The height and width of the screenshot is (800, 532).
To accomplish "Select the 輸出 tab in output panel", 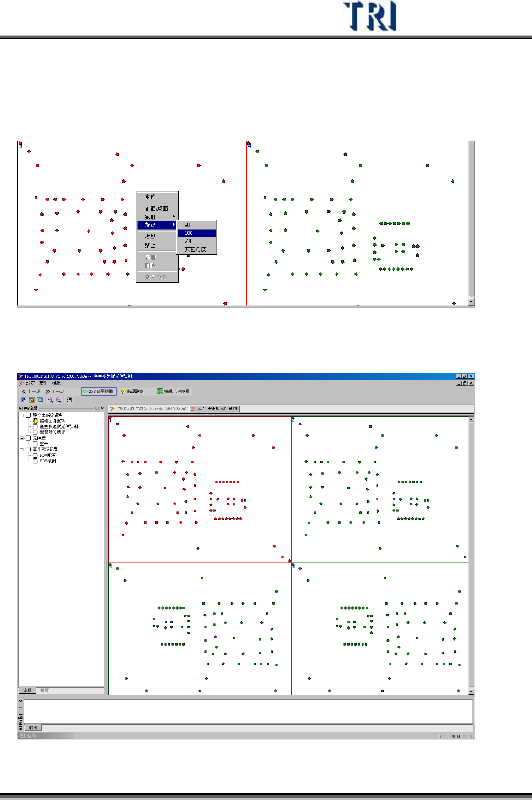I will pos(33,728).
